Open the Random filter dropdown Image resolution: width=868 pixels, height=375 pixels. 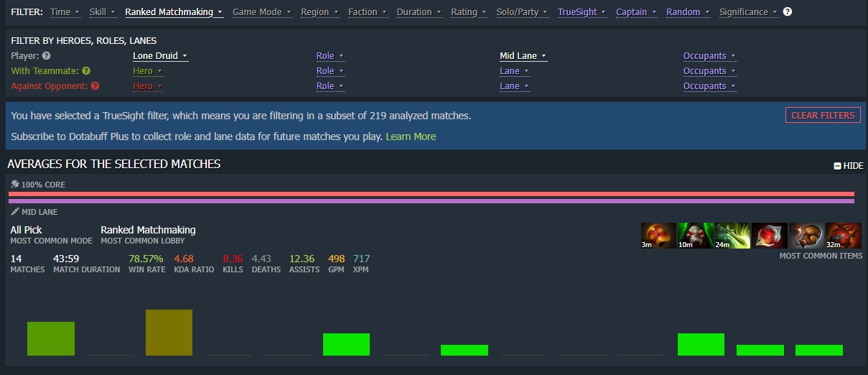tap(688, 12)
